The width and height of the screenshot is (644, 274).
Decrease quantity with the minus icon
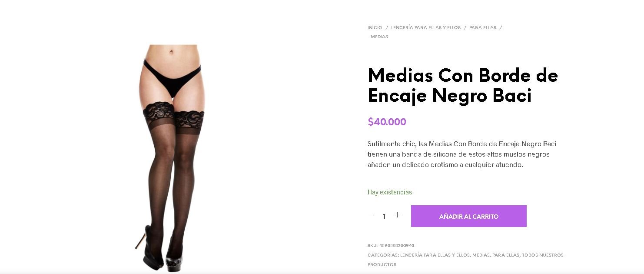pyautogui.click(x=371, y=215)
